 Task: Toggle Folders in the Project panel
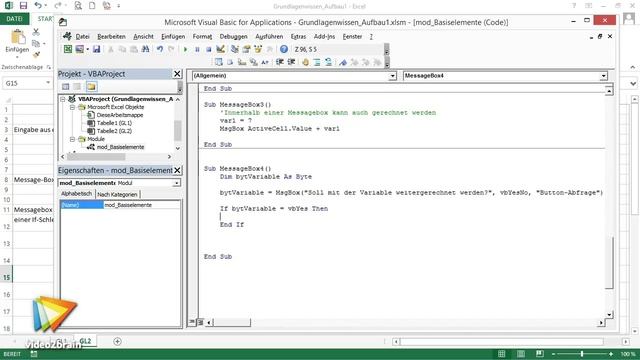click(x=91, y=87)
